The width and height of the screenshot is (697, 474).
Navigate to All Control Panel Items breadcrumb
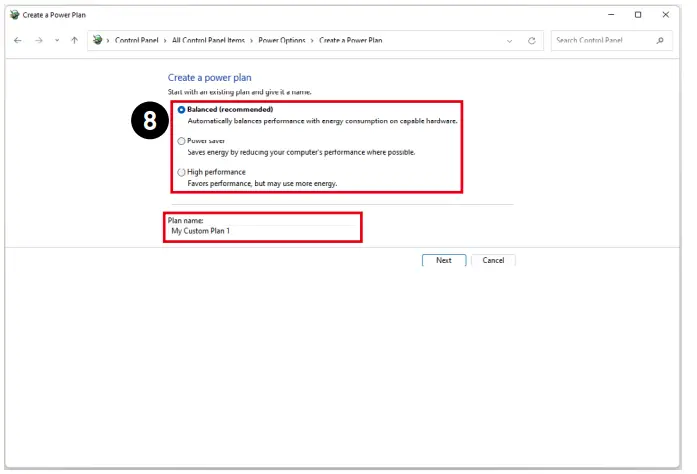coord(208,40)
